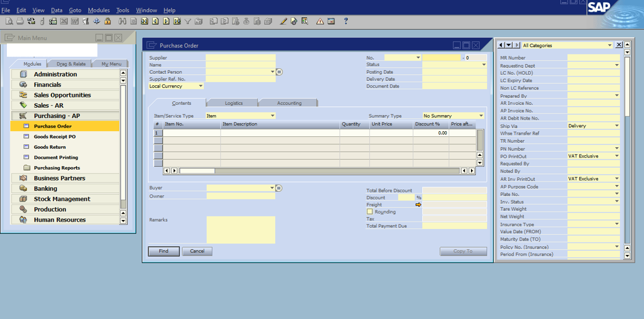Go to Next Record icon

click(x=166, y=21)
